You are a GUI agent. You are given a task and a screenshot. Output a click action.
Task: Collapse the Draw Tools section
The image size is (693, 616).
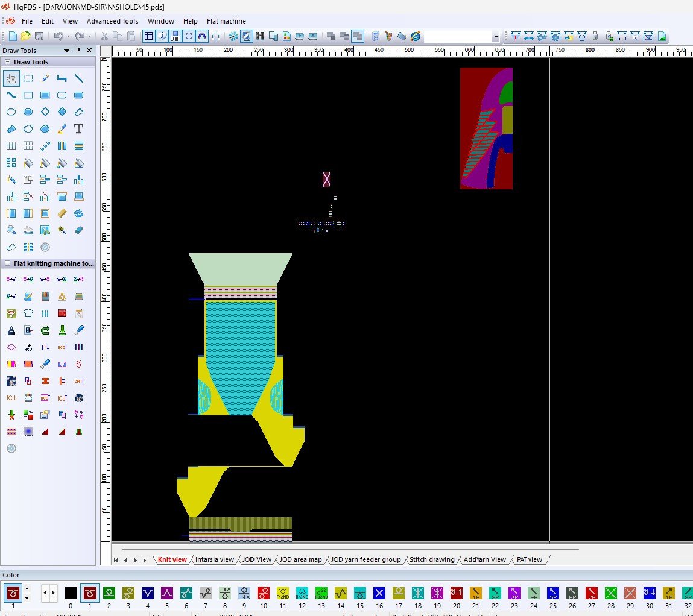[7, 62]
